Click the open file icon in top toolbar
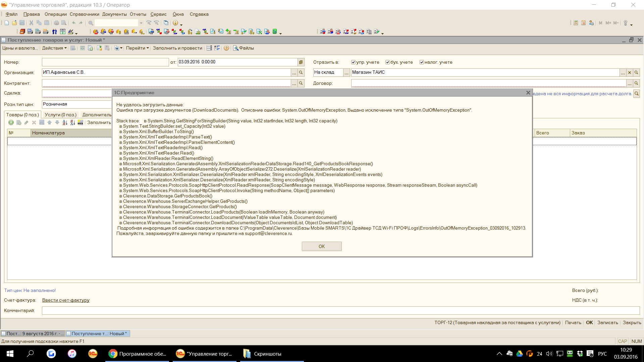Image resolution: width=644 pixels, height=362 pixels. 14,23
